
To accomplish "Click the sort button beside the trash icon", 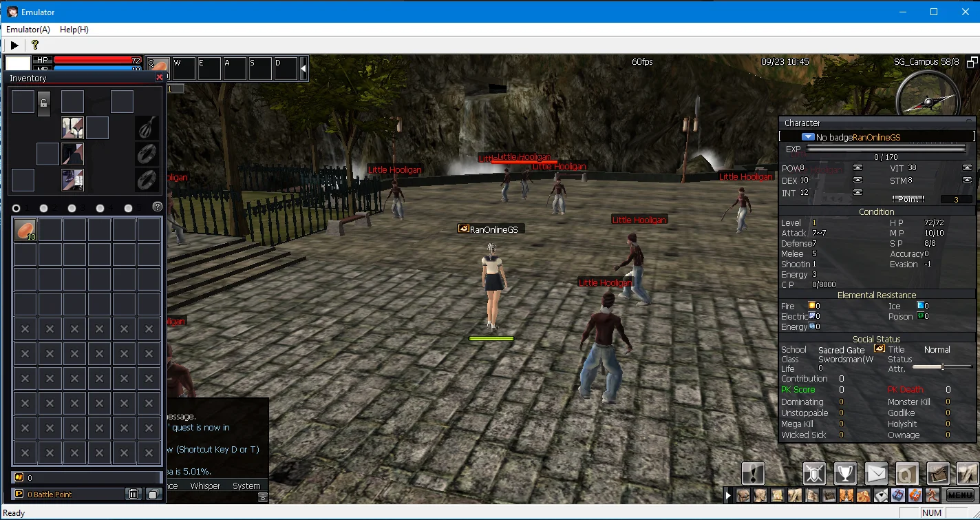I will (x=153, y=494).
